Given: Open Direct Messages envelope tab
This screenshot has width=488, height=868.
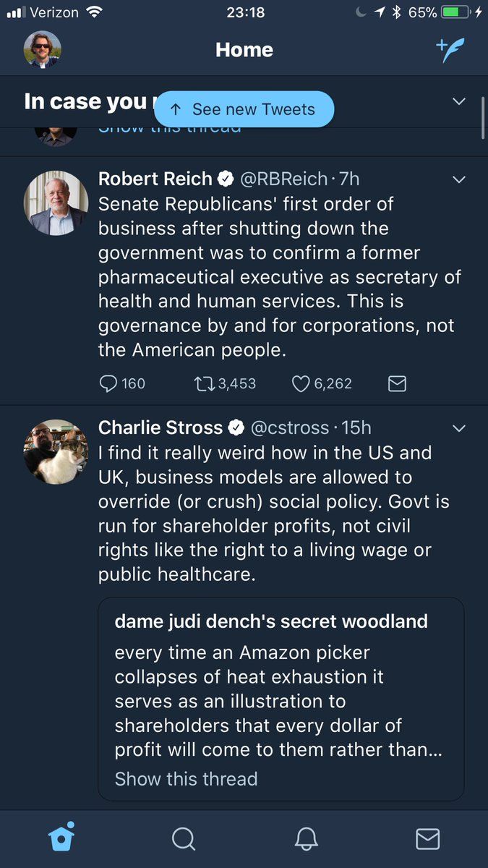Looking at the screenshot, I should point(428,838).
